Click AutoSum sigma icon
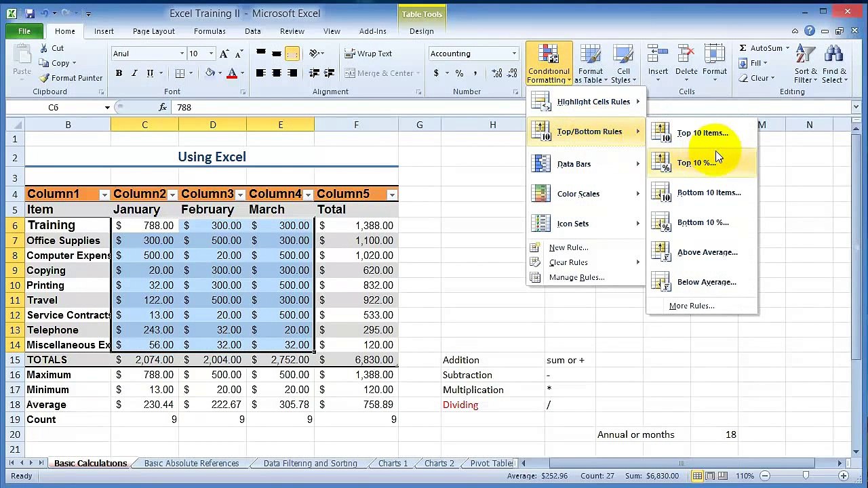This screenshot has width=868, height=488. click(x=743, y=48)
